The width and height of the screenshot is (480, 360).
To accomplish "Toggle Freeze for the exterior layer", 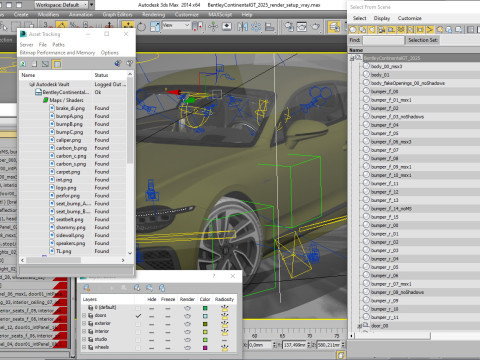I will pyautogui.click(x=168, y=323).
